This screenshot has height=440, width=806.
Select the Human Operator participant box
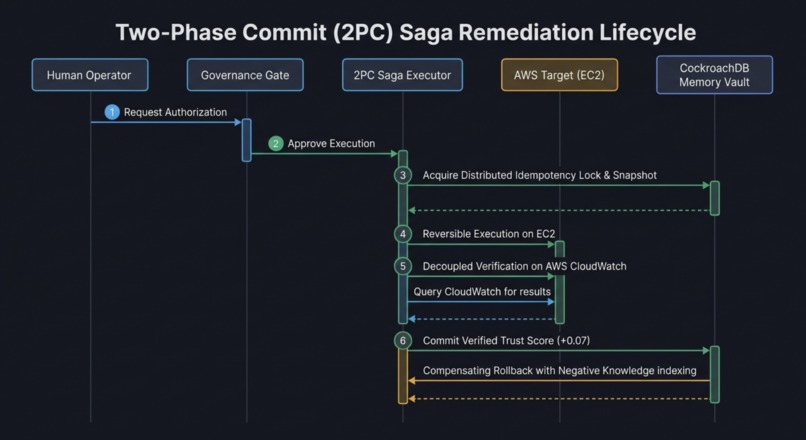90,75
